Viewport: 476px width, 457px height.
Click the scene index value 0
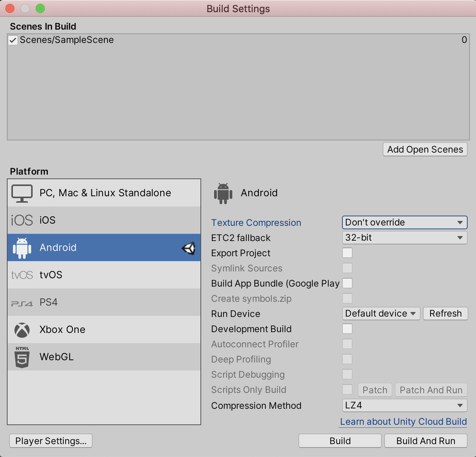coord(464,40)
